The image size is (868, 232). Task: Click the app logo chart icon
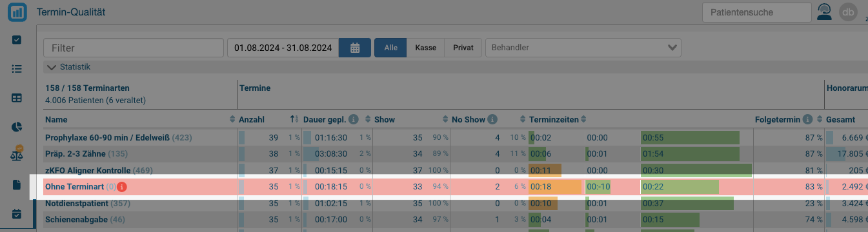pyautogui.click(x=17, y=12)
